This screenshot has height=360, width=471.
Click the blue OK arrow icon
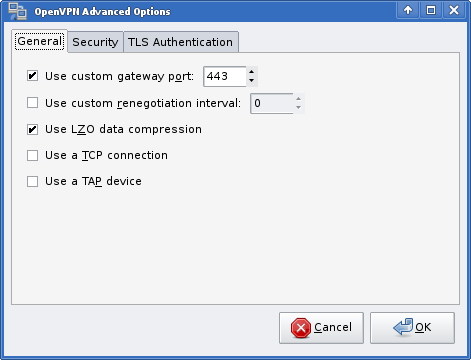click(403, 327)
